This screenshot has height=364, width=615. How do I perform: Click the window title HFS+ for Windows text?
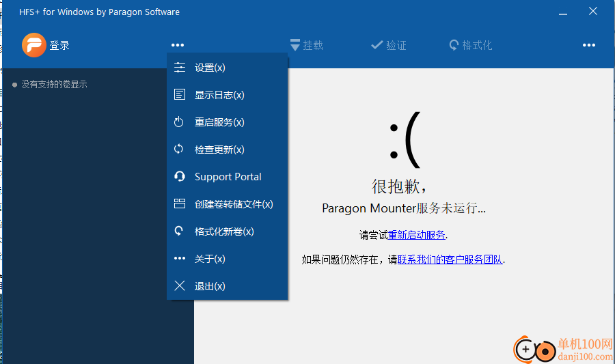[99, 12]
